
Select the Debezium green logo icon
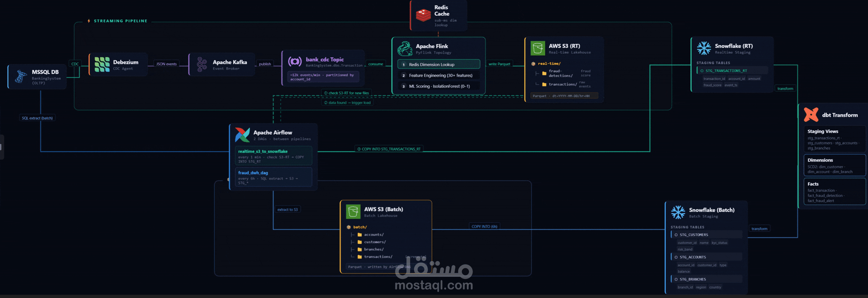point(102,64)
